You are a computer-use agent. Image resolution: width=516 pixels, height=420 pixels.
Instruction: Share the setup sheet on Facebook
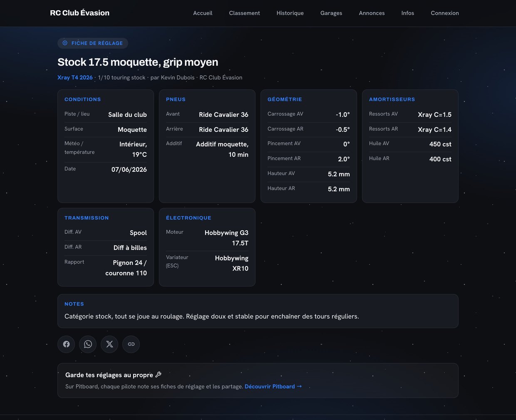[66, 344]
